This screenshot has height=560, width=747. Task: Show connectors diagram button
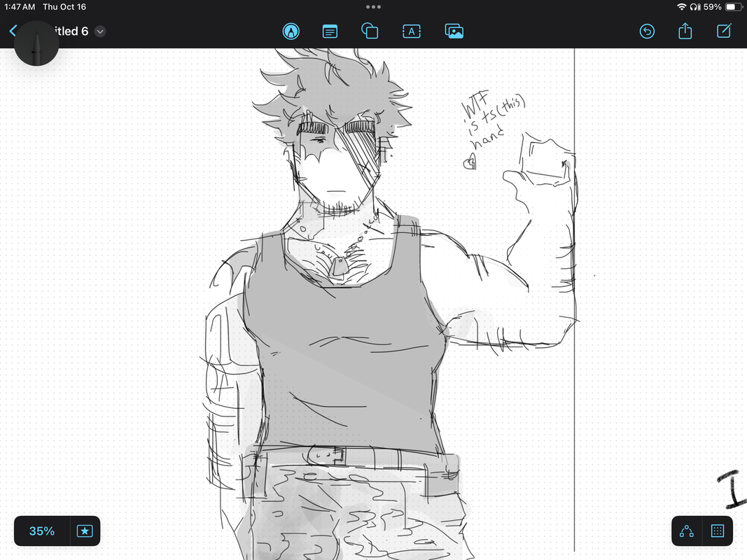pos(687,531)
